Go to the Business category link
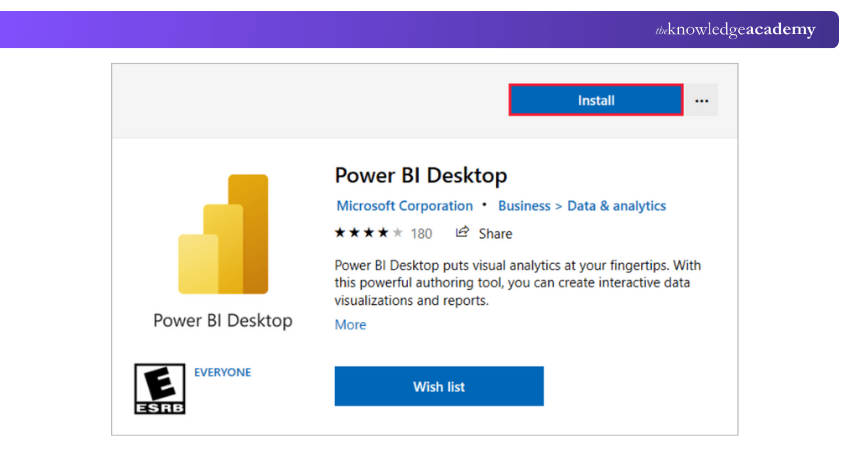This screenshot has height=450, width=850. pos(524,206)
